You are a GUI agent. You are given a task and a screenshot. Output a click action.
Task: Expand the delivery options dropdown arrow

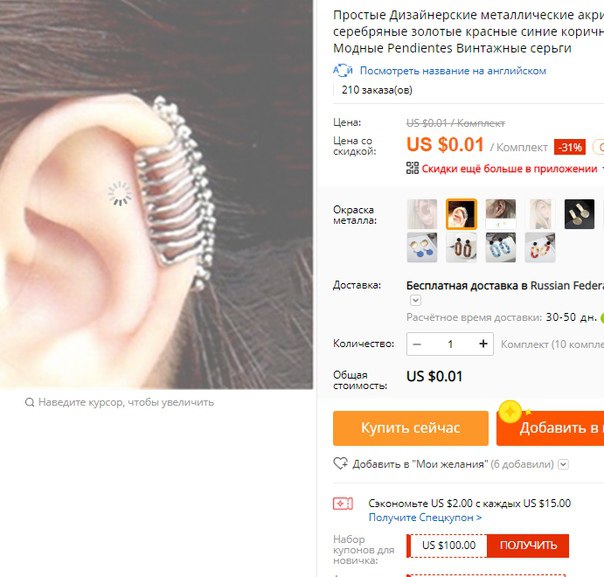coord(415,300)
